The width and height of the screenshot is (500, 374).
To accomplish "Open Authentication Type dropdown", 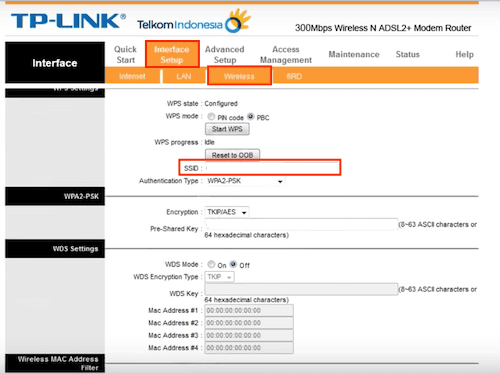I will click(x=245, y=181).
